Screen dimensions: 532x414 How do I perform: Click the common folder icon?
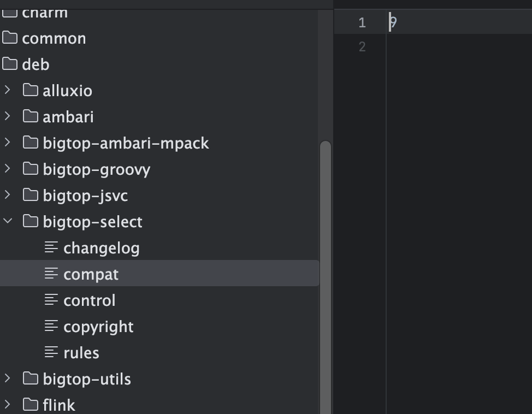(10, 38)
